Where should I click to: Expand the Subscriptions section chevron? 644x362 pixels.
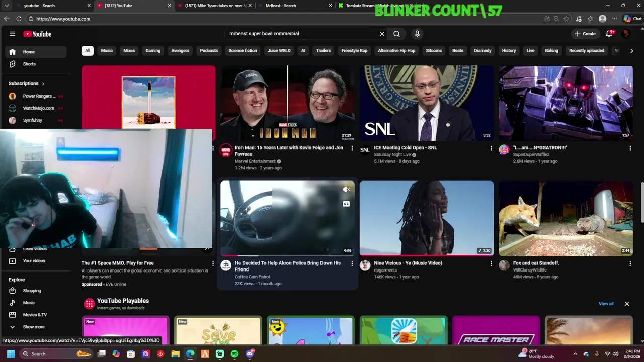[43, 84]
